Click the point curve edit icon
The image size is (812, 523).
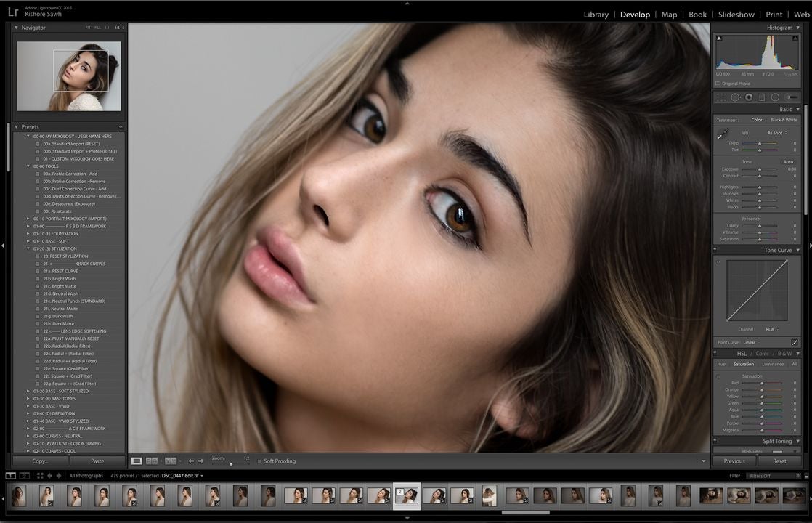(x=795, y=342)
